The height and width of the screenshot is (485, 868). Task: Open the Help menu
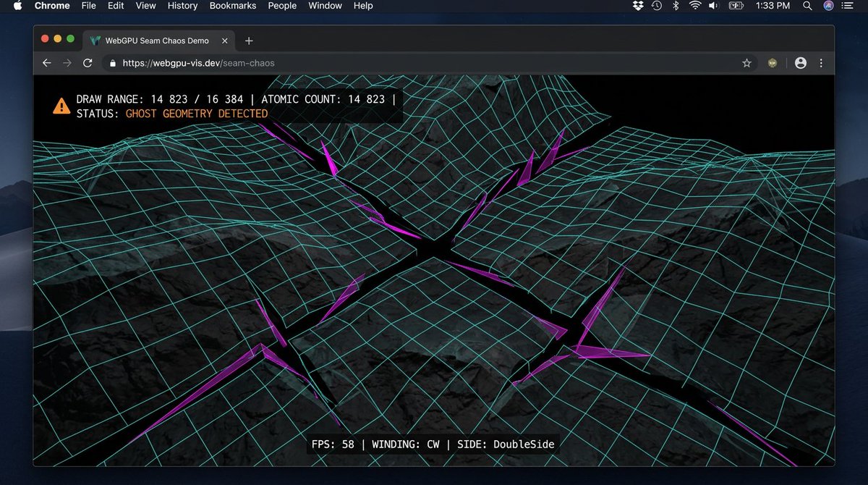(363, 6)
